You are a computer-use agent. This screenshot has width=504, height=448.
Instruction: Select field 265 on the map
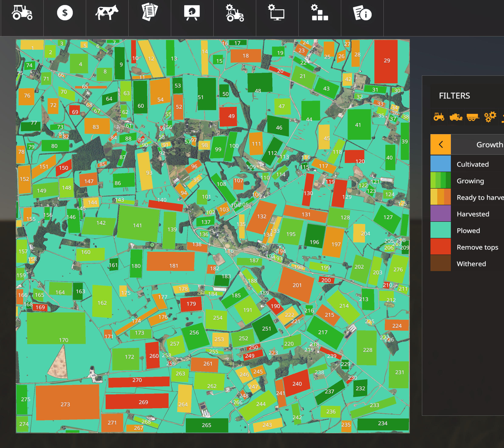click(207, 425)
